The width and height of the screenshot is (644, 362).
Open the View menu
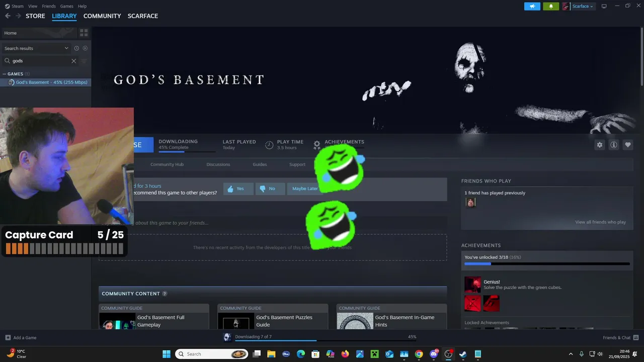33,6
